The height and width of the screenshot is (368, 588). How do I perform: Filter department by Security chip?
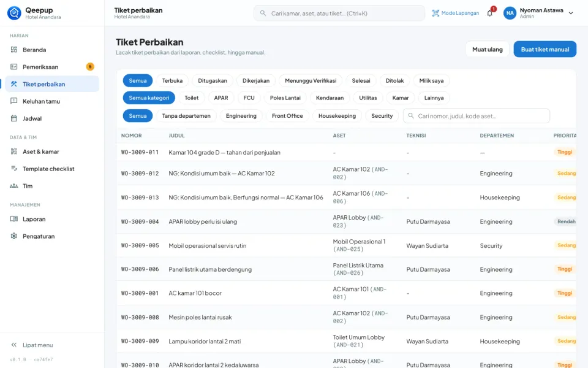[x=382, y=116]
